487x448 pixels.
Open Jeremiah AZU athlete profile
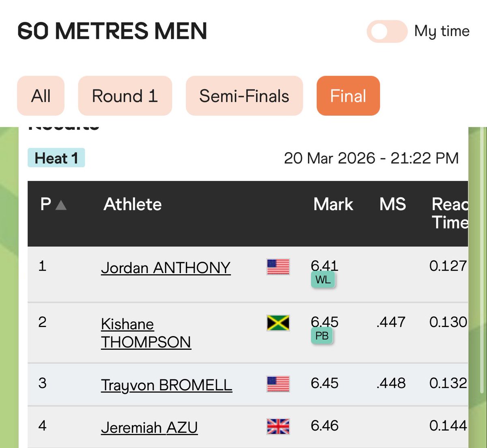(149, 427)
